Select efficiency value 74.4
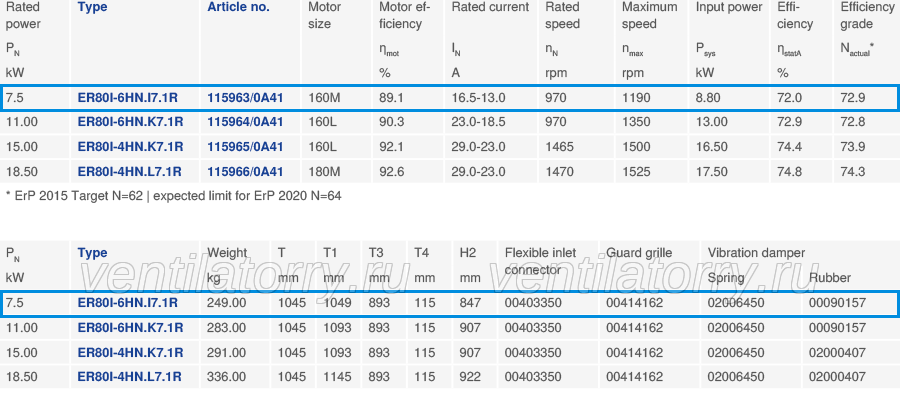This screenshot has width=900, height=393. click(789, 147)
